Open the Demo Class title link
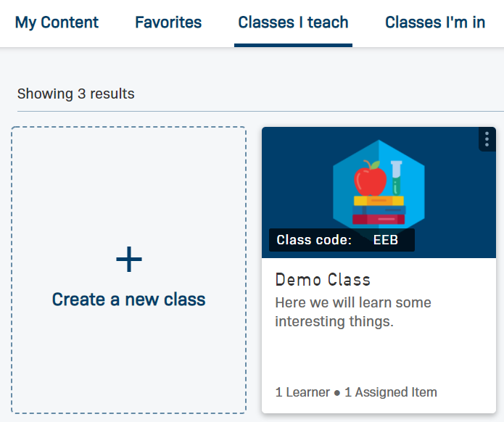The width and height of the screenshot is (504, 422). coord(323,280)
